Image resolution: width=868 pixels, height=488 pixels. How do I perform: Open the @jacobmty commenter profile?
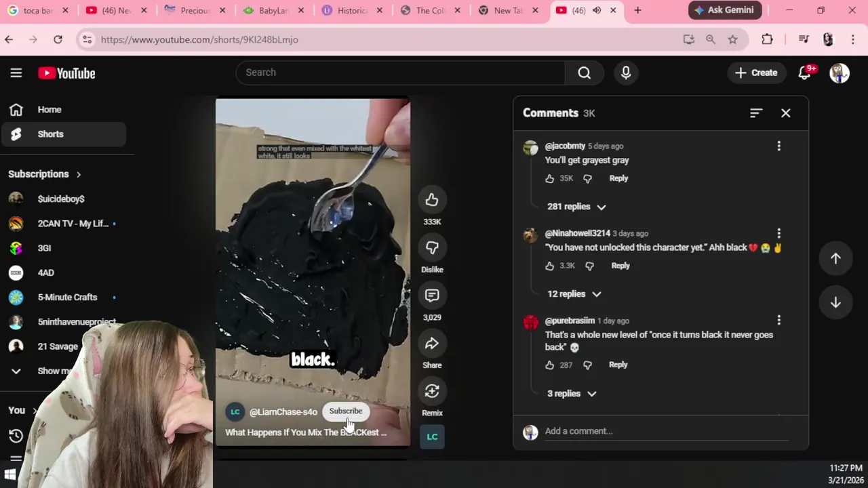(x=565, y=146)
